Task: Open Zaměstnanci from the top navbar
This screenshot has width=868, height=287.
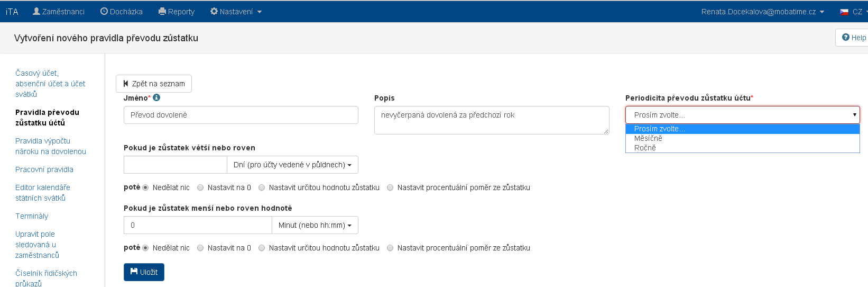Action: (x=59, y=12)
